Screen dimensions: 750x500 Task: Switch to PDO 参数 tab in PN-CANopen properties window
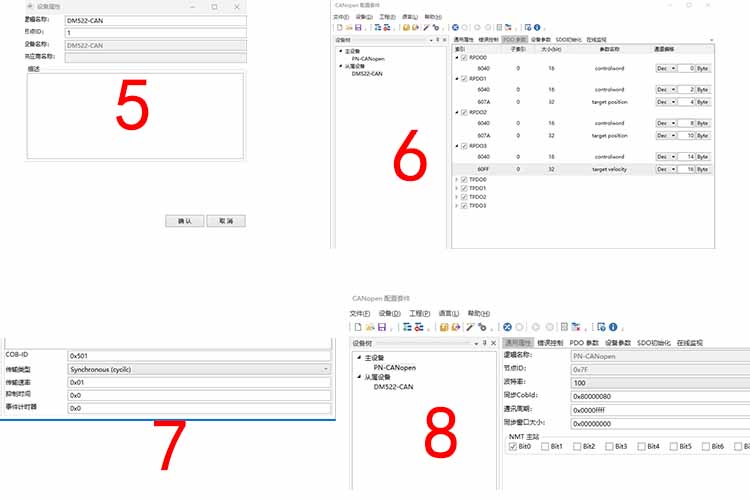[584, 343]
